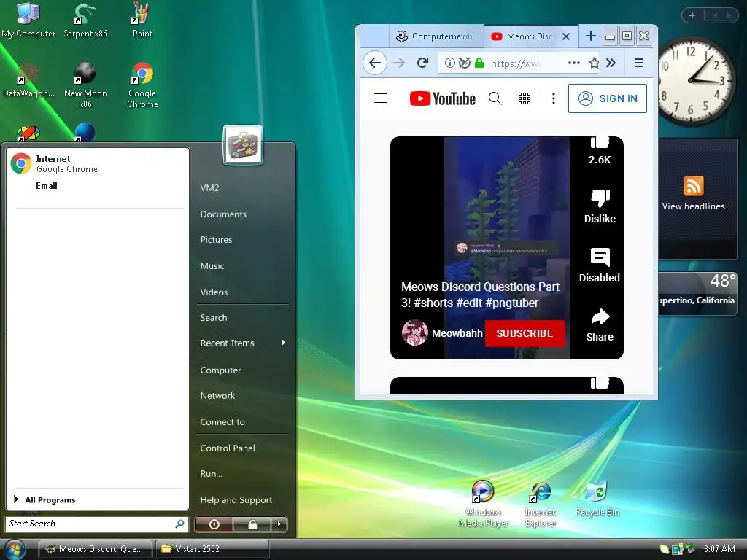Viewport: 747px width, 560px height.
Task: Click the Start menu power button
Action: coord(214,524)
